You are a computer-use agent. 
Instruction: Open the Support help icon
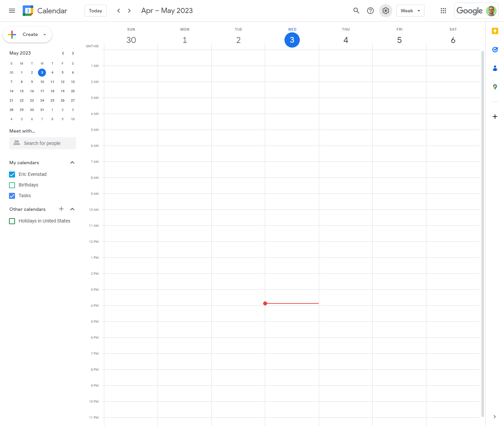(370, 11)
